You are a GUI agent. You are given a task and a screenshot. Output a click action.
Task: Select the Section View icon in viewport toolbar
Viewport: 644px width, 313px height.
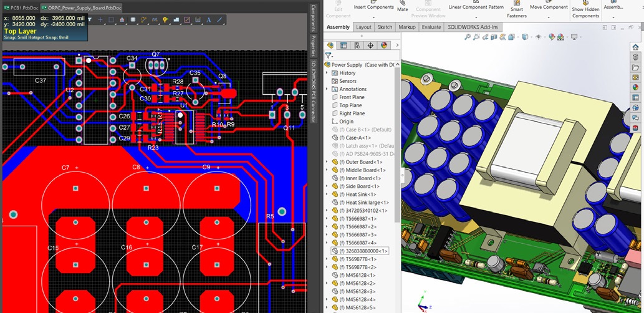tap(494, 37)
